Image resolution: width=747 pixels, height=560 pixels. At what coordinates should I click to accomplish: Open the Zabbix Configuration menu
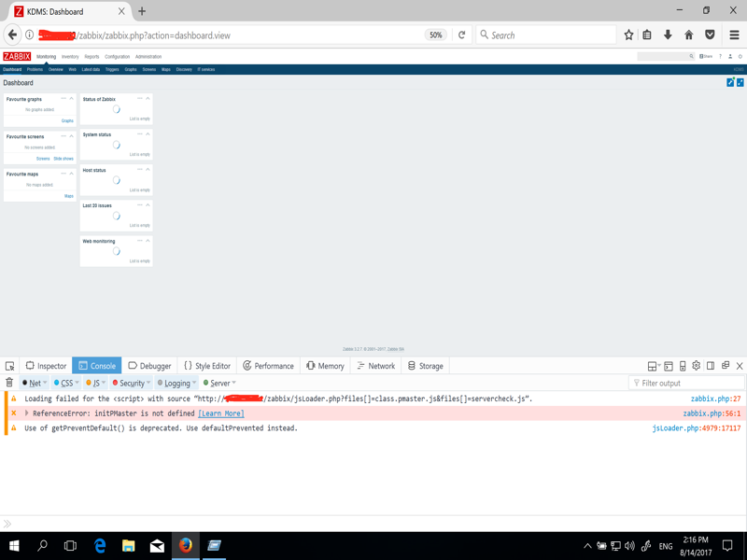click(118, 57)
